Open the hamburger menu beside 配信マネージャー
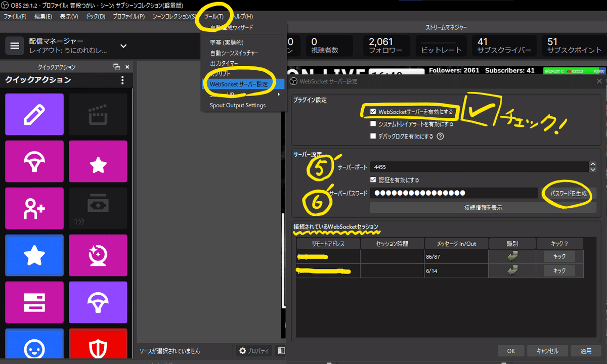Viewport: 607px width, 364px height. pos(15,45)
